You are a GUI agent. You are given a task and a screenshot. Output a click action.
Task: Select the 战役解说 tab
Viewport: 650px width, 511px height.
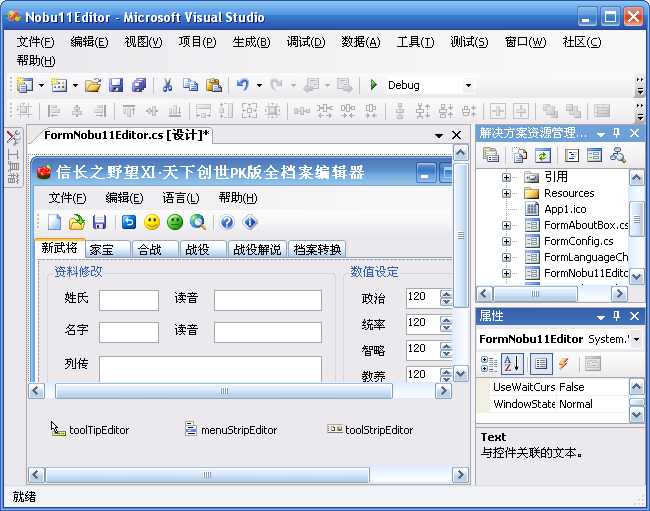[x=257, y=249]
